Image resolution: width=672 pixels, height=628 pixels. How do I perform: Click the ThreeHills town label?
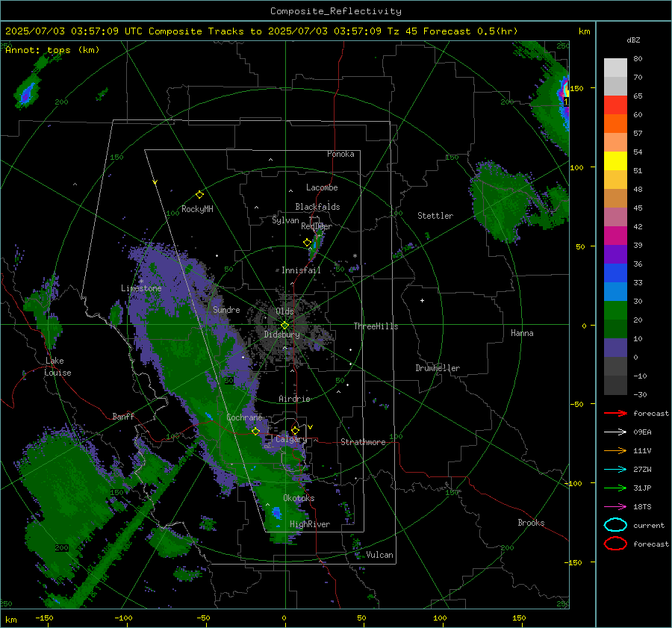(x=376, y=326)
